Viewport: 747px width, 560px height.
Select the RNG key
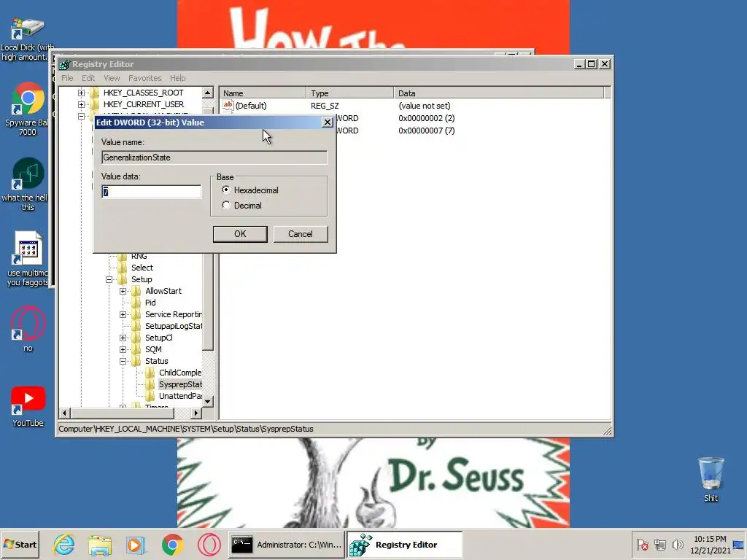(x=139, y=256)
